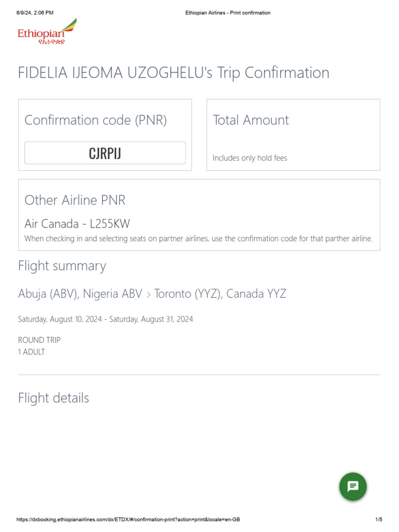The height and width of the screenshot is (532, 399).
Task: Click the Air Canada - L255KW code
Action: click(77, 224)
